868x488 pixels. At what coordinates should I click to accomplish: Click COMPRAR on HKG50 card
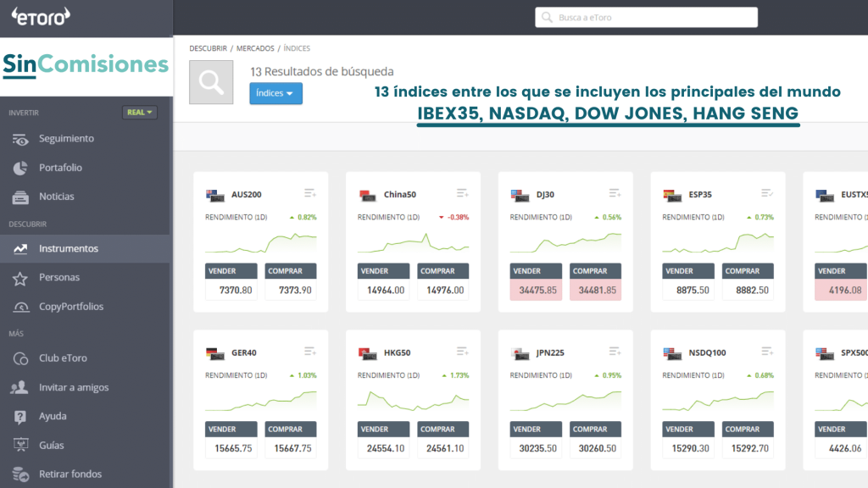pos(442,430)
